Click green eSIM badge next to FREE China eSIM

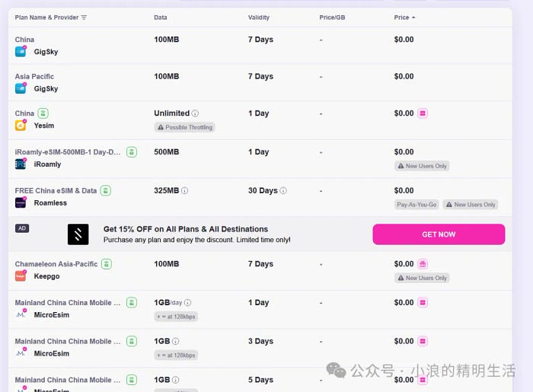coord(106,190)
